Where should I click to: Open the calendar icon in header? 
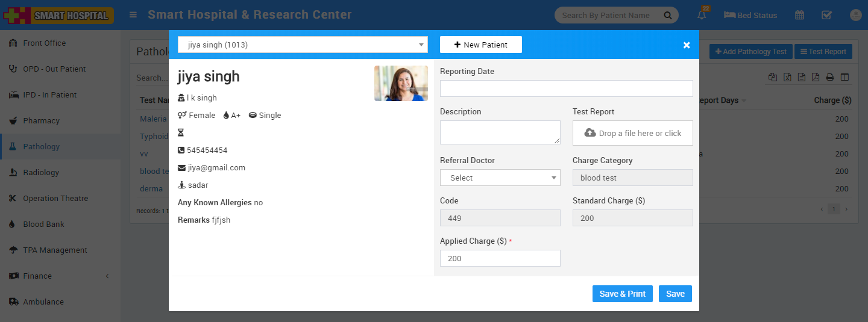point(799,15)
